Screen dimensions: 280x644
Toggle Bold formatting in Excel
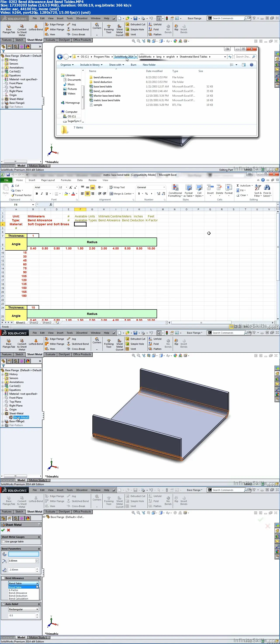[37, 193]
